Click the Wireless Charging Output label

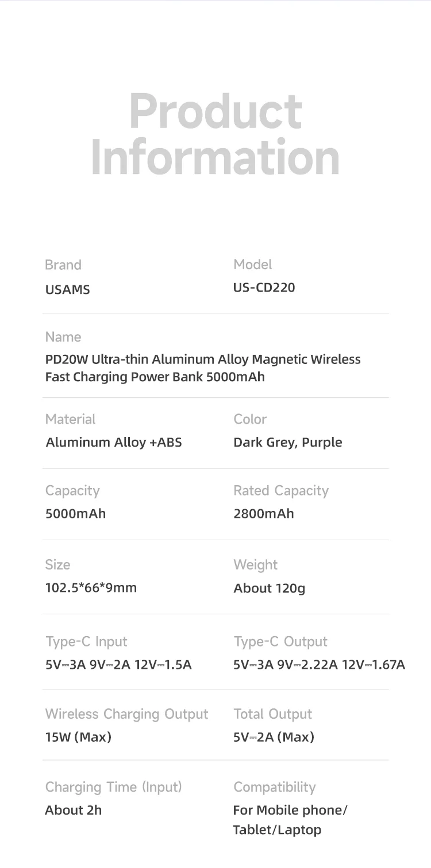[126, 714]
